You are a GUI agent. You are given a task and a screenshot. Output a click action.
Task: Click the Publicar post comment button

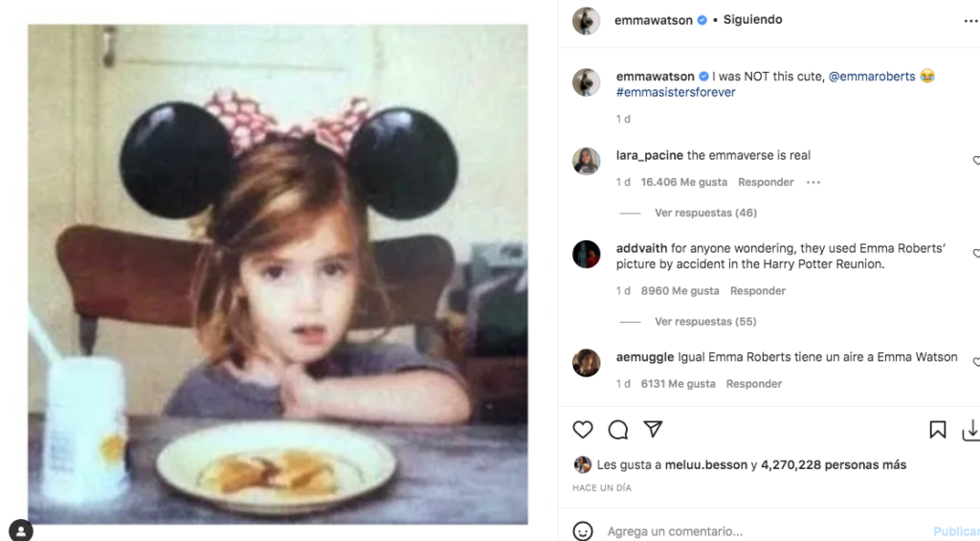pos(955,531)
